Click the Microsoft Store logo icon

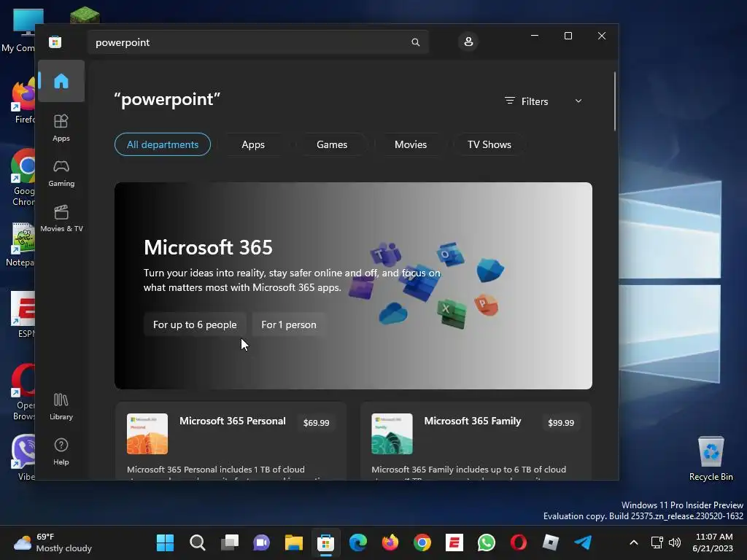tap(55, 42)
